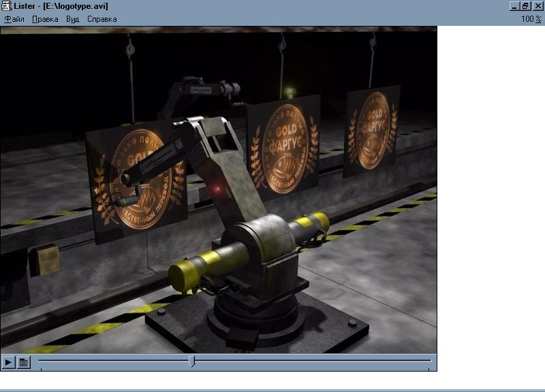The image size is (545, 392).
Task: Minimize the Lister window
Action: point(515,5)
